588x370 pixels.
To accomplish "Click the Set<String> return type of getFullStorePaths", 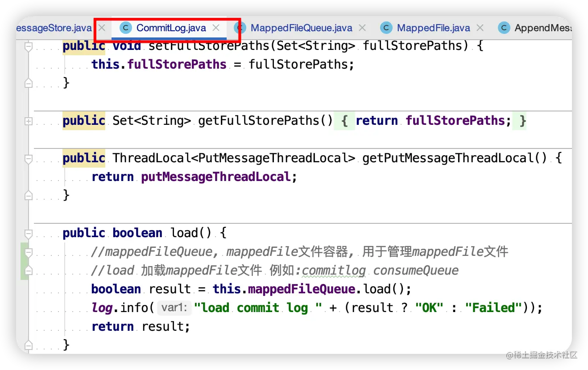I will coord(152,120).
